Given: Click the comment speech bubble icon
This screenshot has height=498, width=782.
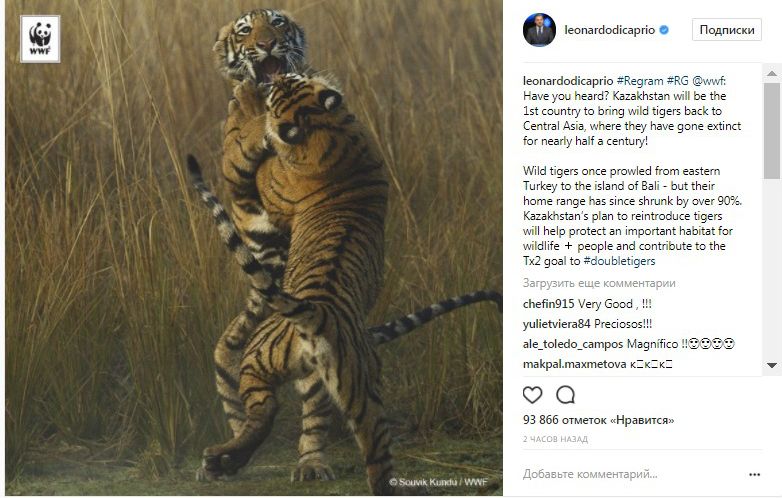Looking at the screenshot, I should tap(565, 394).
